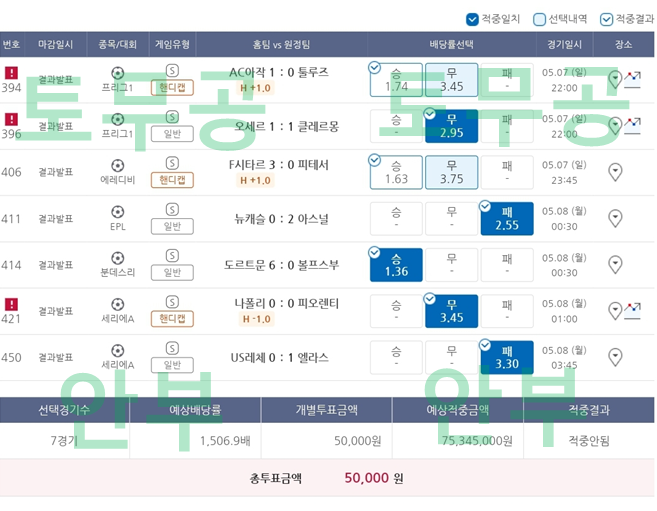Enable the 선택내역 checkbox
657x511 pixels.
coord(540,19)
